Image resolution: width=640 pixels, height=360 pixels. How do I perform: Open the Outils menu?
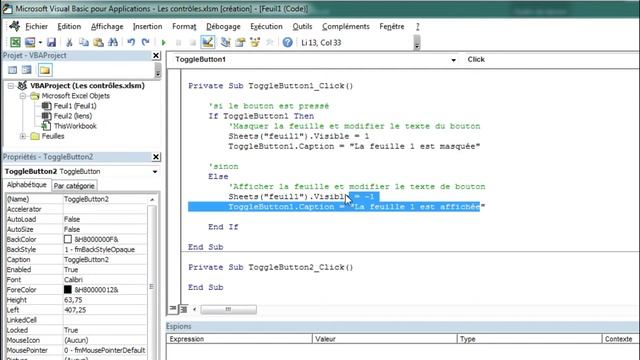point(302,27)
